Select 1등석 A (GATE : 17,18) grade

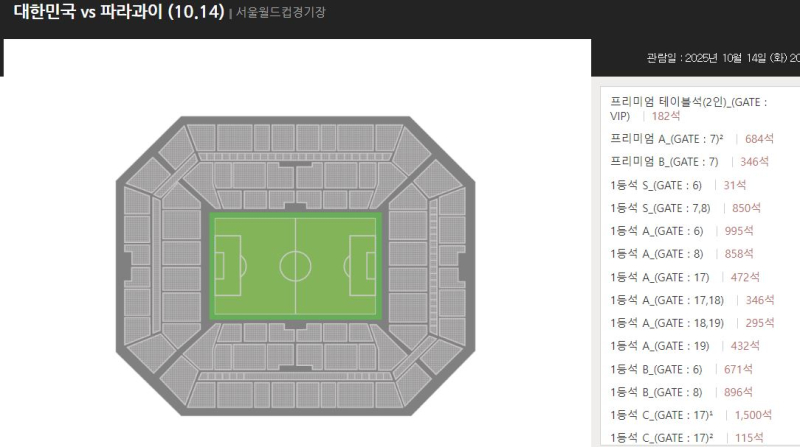click(x=666, y=300)
